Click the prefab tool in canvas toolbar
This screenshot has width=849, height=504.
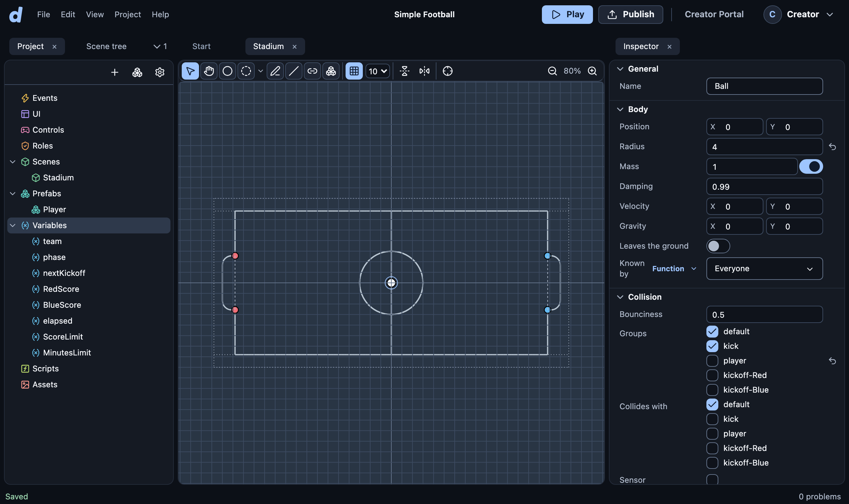(x=331, y=71)
